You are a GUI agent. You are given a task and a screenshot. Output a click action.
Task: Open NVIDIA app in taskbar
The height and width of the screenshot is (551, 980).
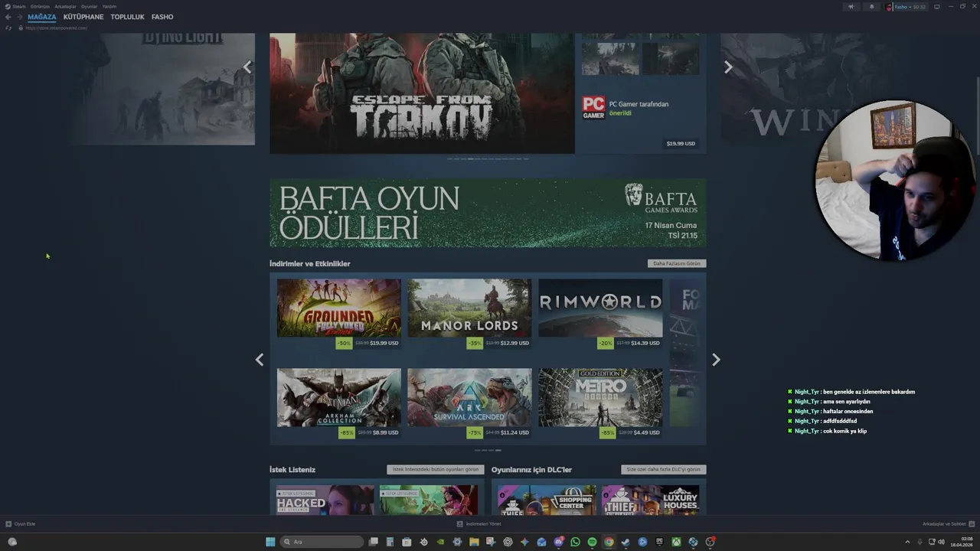pyautogui.click(x=440, y=542)
